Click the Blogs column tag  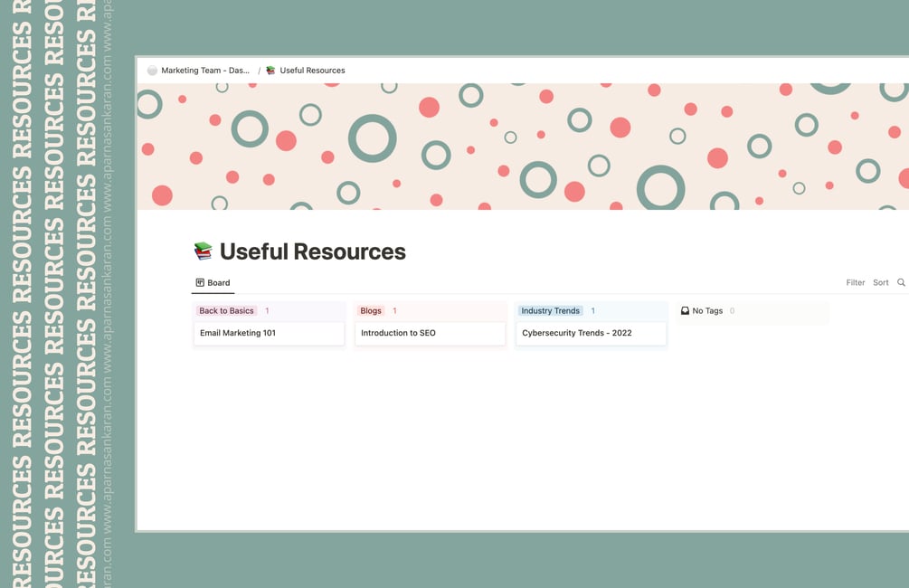(371, 311)
